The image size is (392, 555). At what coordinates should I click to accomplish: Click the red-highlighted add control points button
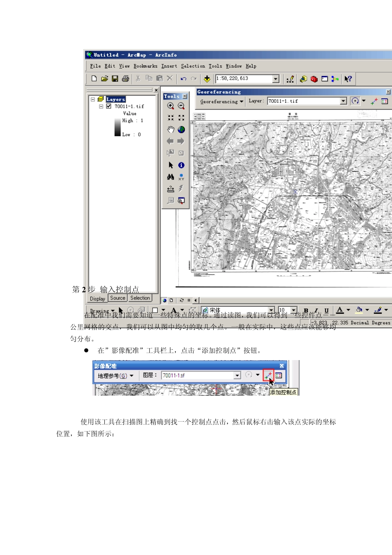(x=268, y=375)
